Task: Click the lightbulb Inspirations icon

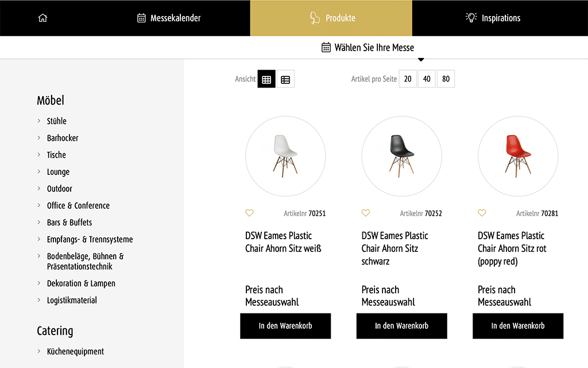Action: 471,18
